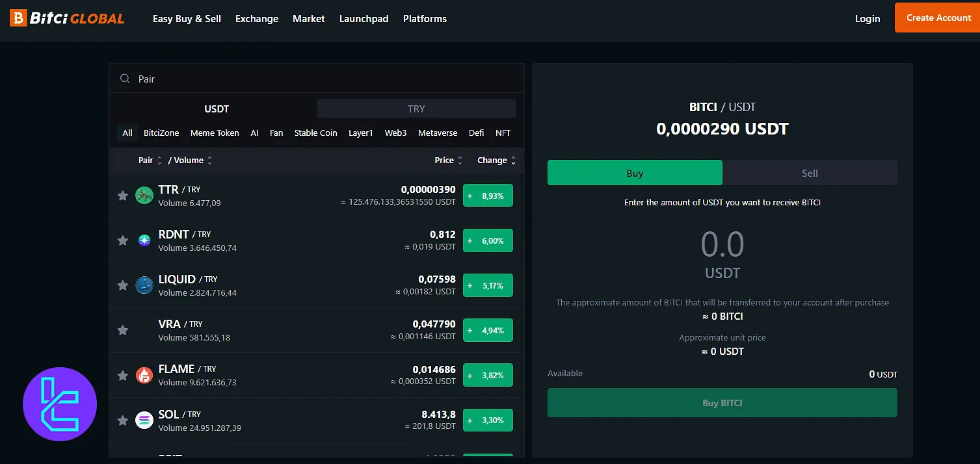
Task: Click the search magnifier icon
Action: click(125, 79)
